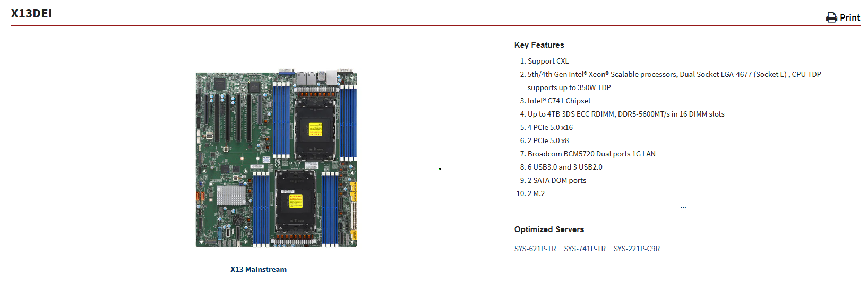Select the 2 M.2 feature item

[536, 193]
